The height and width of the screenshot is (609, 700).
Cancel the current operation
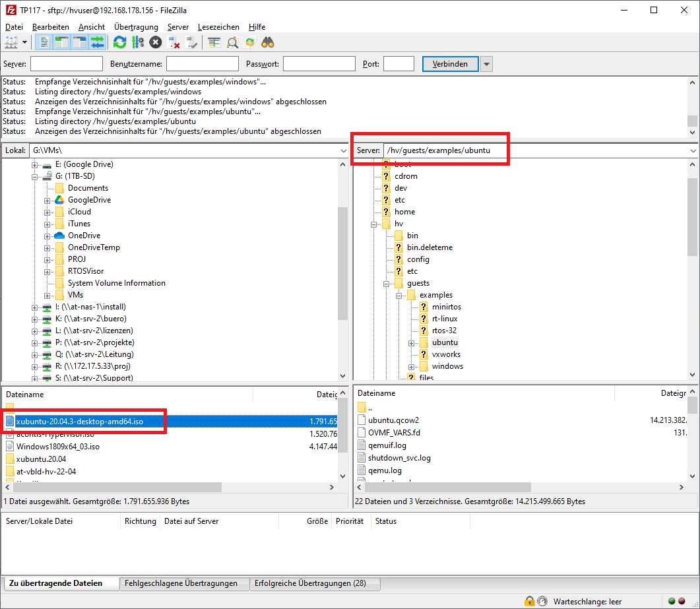click(154, 42)
